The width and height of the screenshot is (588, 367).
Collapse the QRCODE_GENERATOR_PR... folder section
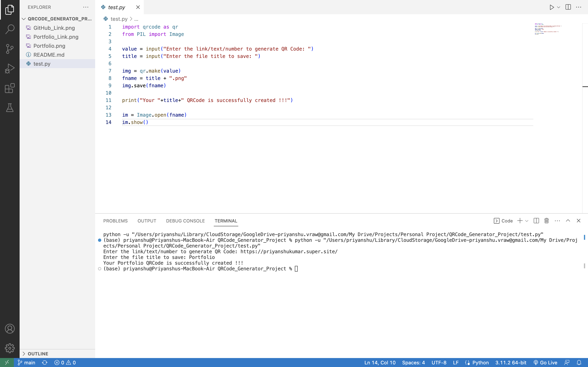(x=24, y=19)
